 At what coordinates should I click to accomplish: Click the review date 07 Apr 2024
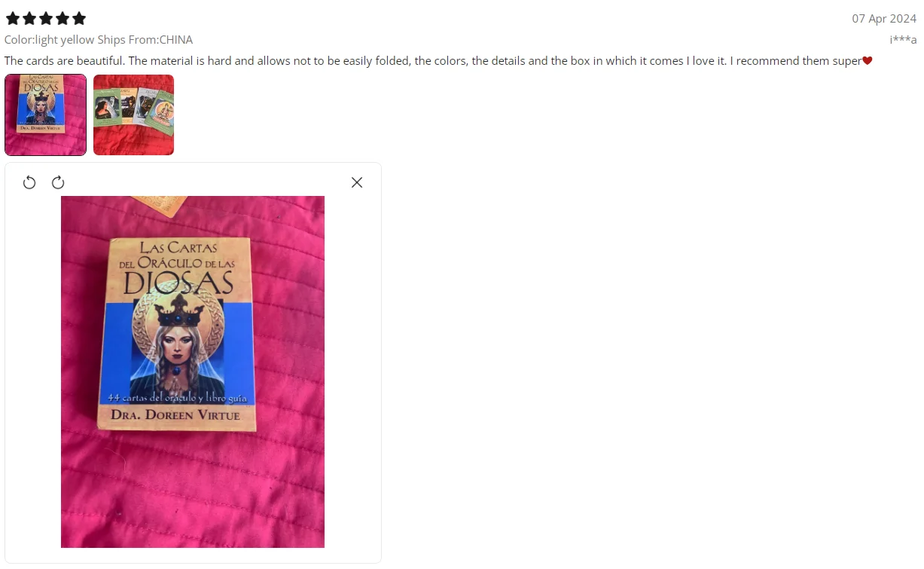[x=884, y=19]
